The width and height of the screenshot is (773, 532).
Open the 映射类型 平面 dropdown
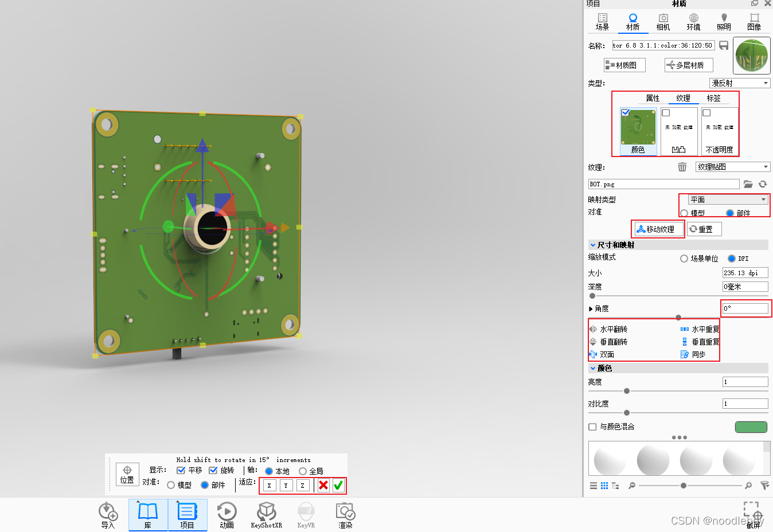(728, 199)
